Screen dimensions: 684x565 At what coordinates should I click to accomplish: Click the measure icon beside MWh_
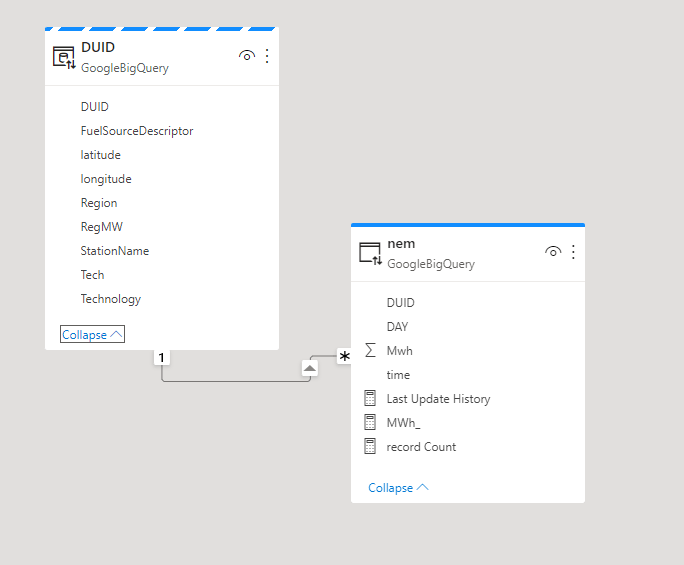[370, 422]
